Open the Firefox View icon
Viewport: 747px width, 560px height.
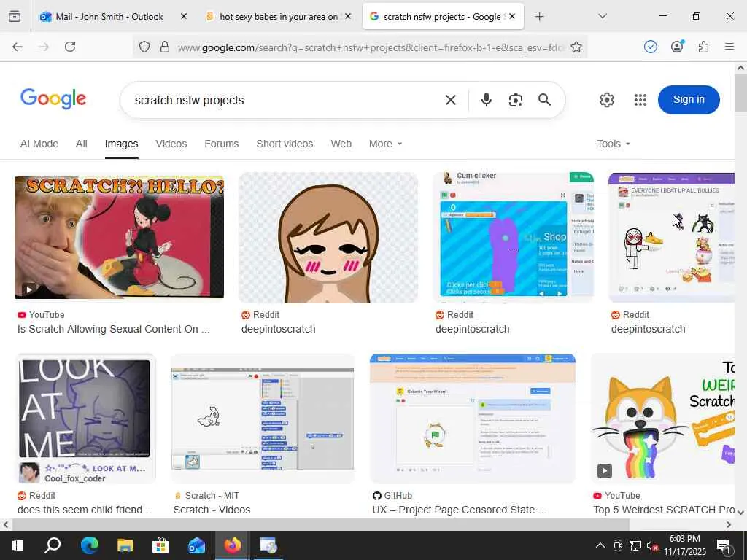point(15,16)
